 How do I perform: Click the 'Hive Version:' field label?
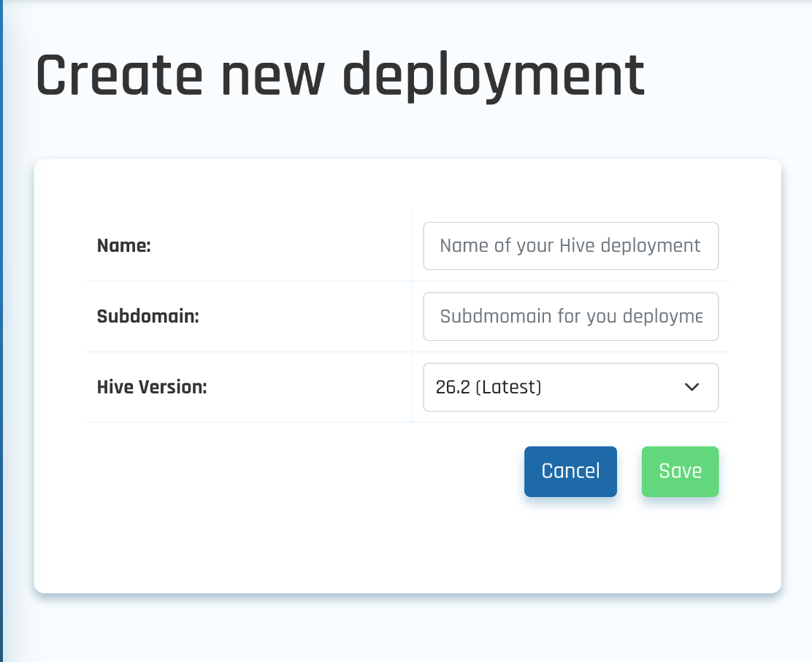point(152,387)
